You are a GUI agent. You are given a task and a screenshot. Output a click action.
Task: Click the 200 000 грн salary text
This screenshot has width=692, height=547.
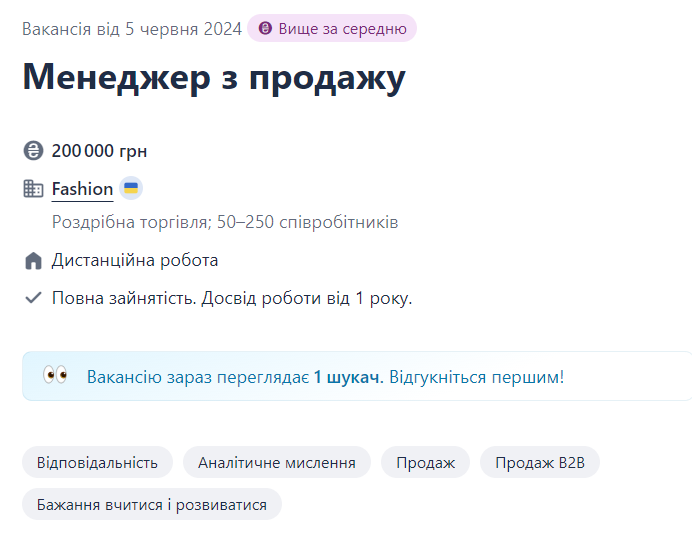pos(99,151)
